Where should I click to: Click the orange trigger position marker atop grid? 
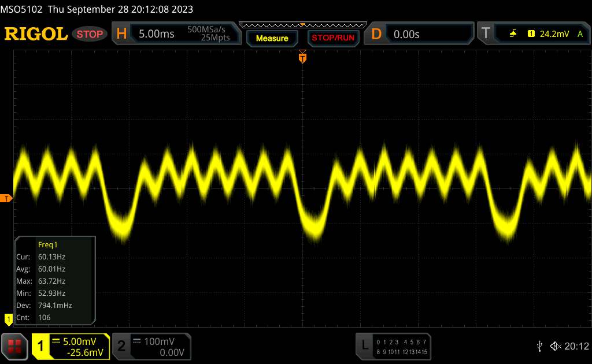pos(302,57)
